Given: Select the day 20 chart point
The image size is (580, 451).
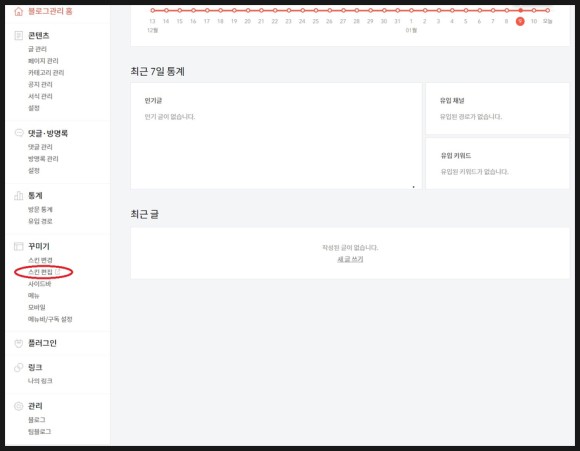Looking at the screenshot, I should (248, 10).
